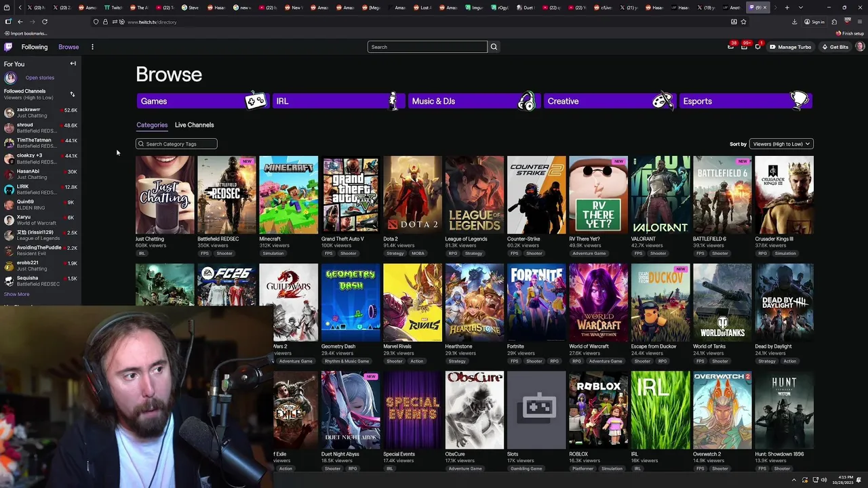Open the RV There Yet? thumbnail
868x488 pixels.
tap(598, 195)
